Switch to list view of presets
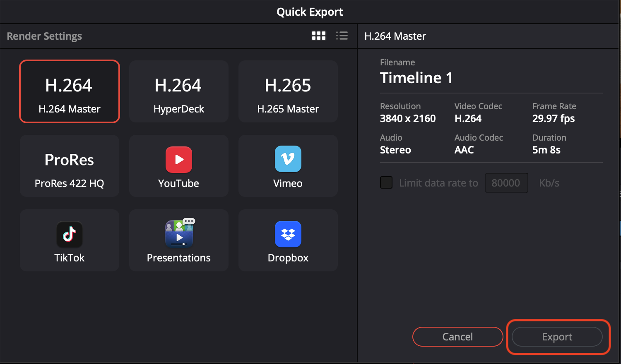 [342, 36]
